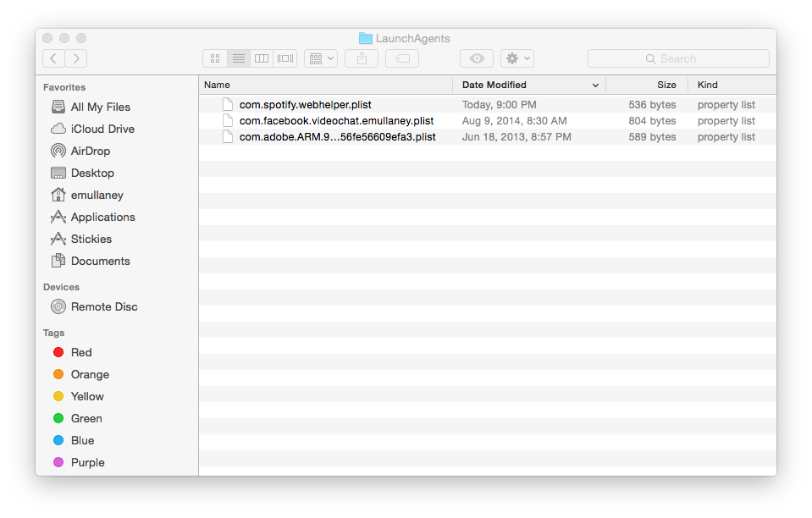Image resolution: width=812 pixels, height=518 pixels.
Task: Click the Tags section header
Action: click(54, 333)
